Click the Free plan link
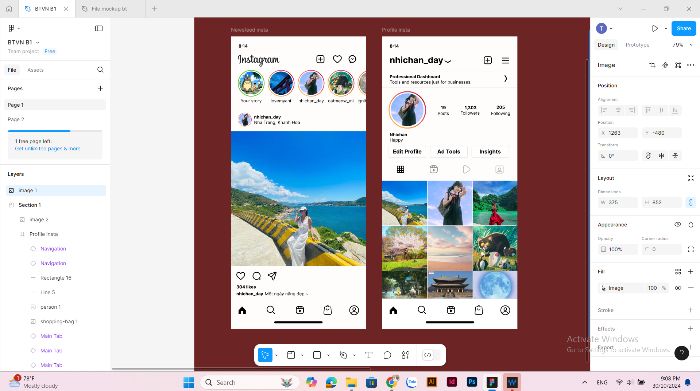 click(x=50, y=51)
